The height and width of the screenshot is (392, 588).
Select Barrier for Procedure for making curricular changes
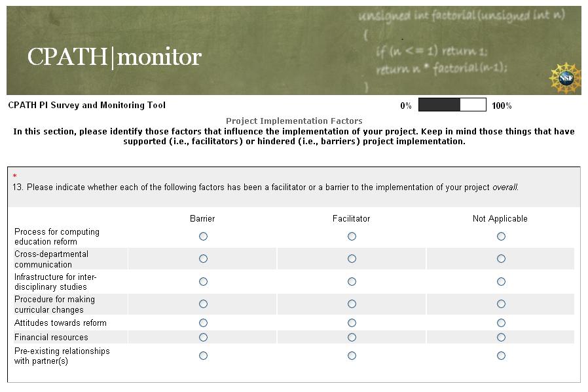pos(203,304)
